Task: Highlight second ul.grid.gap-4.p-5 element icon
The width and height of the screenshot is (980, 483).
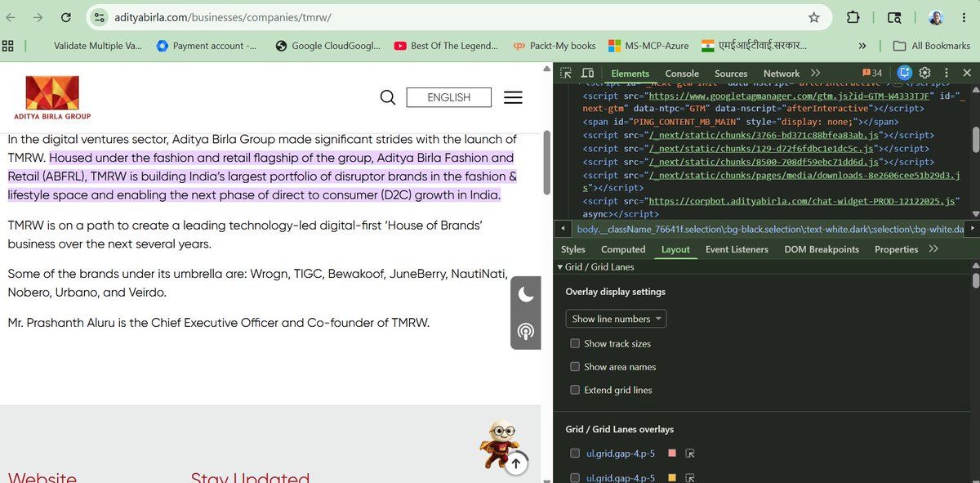Action: (x=689, y=478)
